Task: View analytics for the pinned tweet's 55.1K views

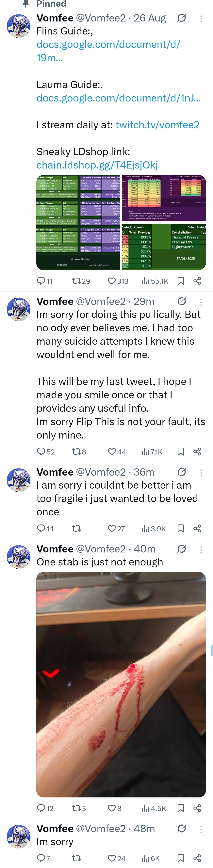Action: [x=155, y=281]
